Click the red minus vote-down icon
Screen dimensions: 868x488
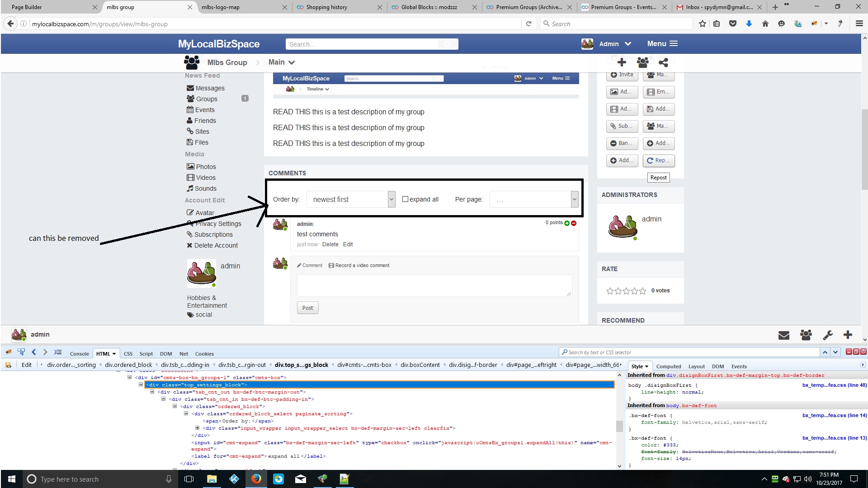(x=574, y=223)
